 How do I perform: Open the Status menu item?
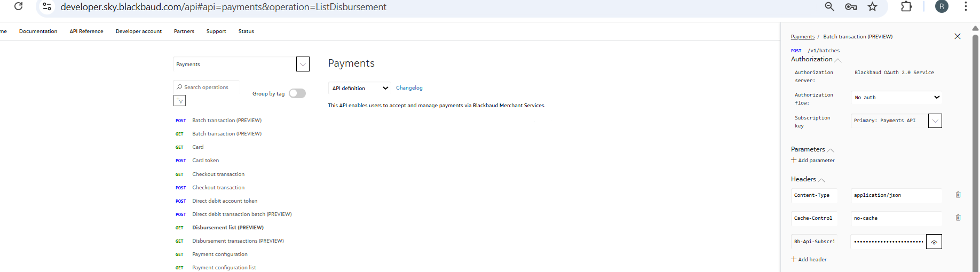pos(246,31)
